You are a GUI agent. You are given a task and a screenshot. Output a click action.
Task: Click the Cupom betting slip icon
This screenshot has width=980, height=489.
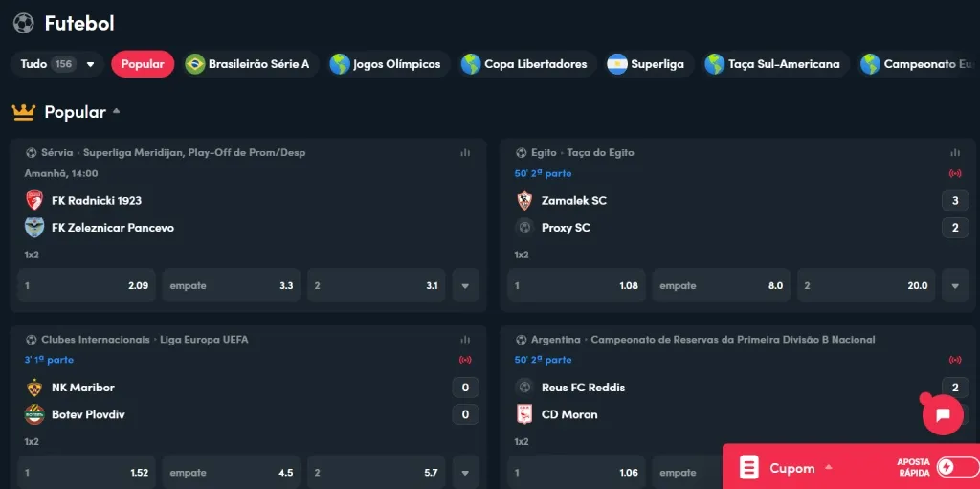[748, 467]
